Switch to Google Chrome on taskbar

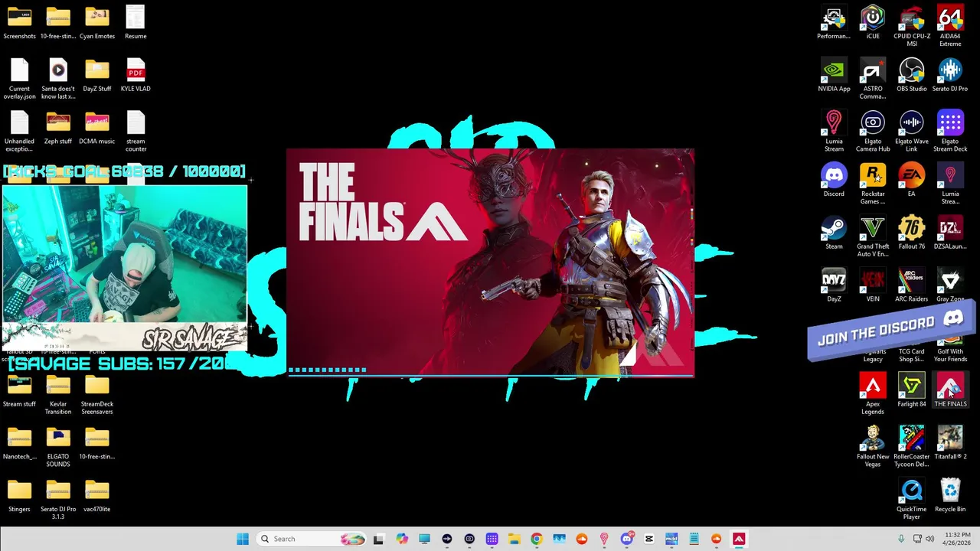(x=537, y=539)
